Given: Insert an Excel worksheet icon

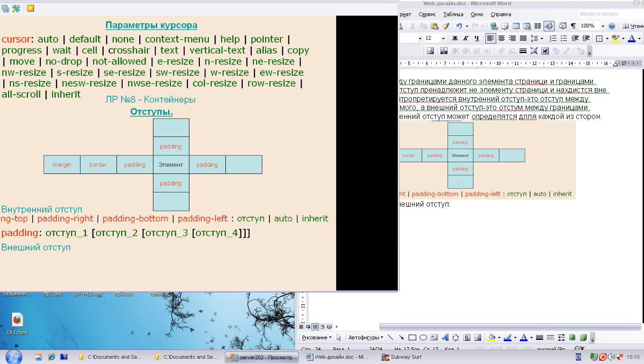Looking at the screenshot, I should tap(527, 26).
